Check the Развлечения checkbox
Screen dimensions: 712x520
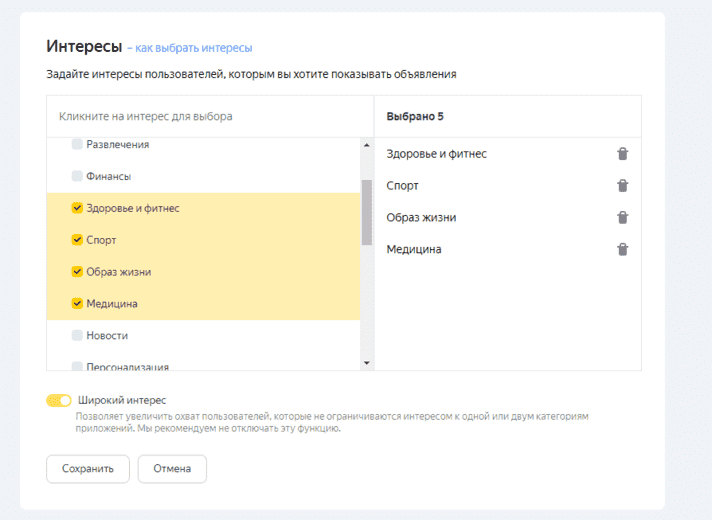pos(77,144)
